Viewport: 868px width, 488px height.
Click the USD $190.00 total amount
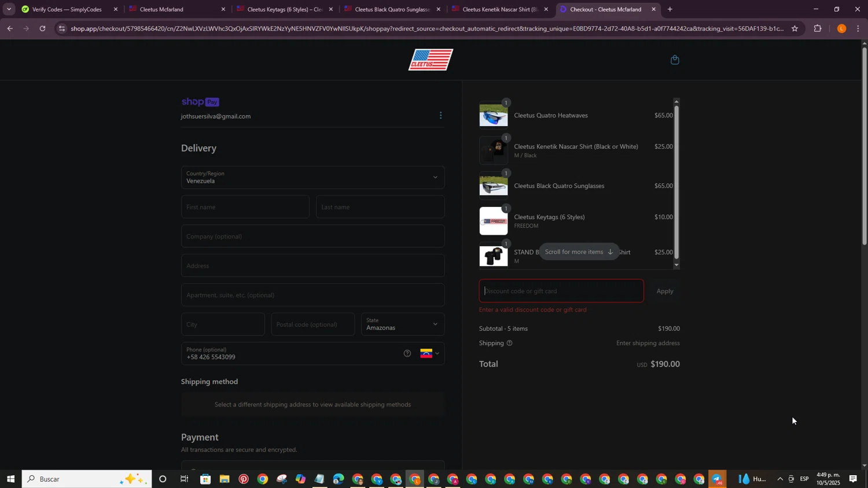(659, 364)
